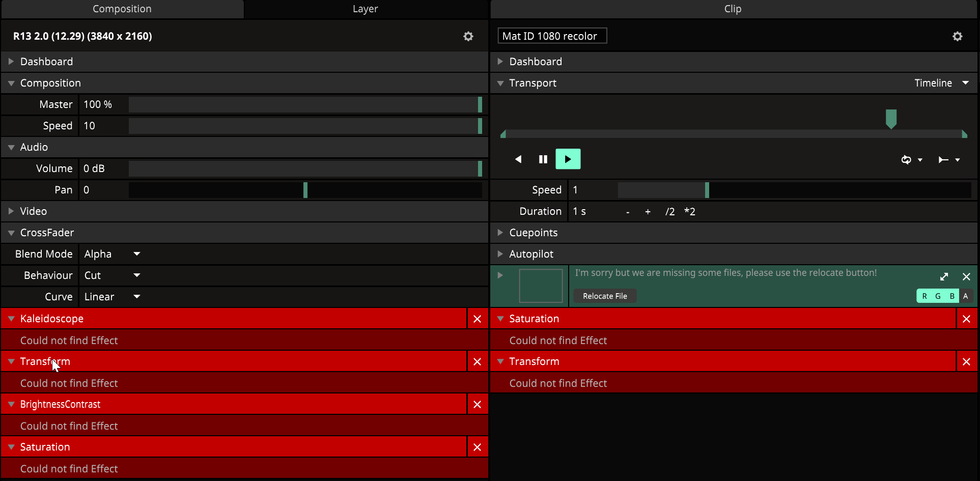The width and height of the screenshot is (980, 481).
Task: Double the clip duration with *2
Action: pyautogui.click(x=689, y=212)
